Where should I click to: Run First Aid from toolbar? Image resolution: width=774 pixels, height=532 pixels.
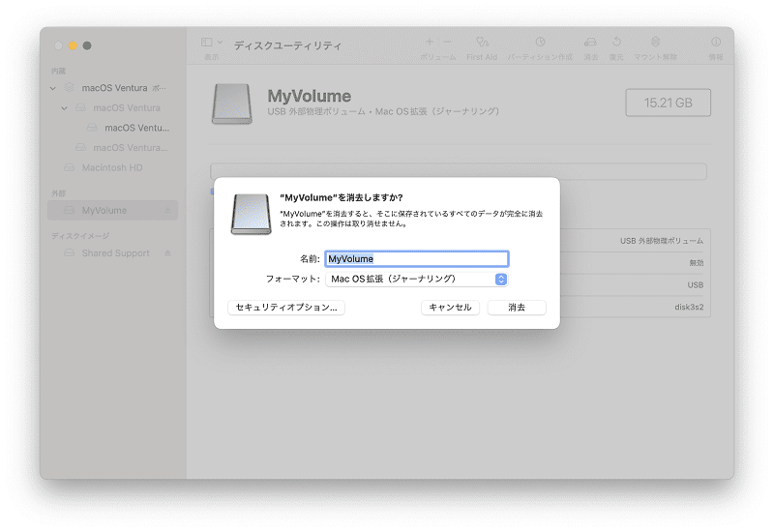[482, 42]
